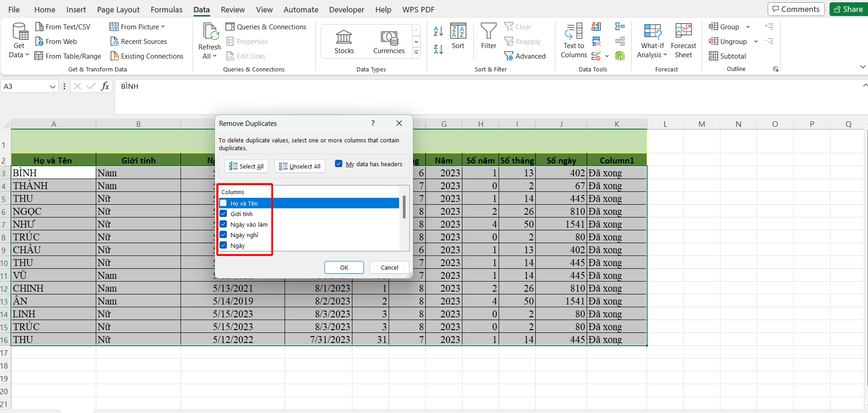Select the Stocks data type

pyautogui.click(x=344, y=42)
